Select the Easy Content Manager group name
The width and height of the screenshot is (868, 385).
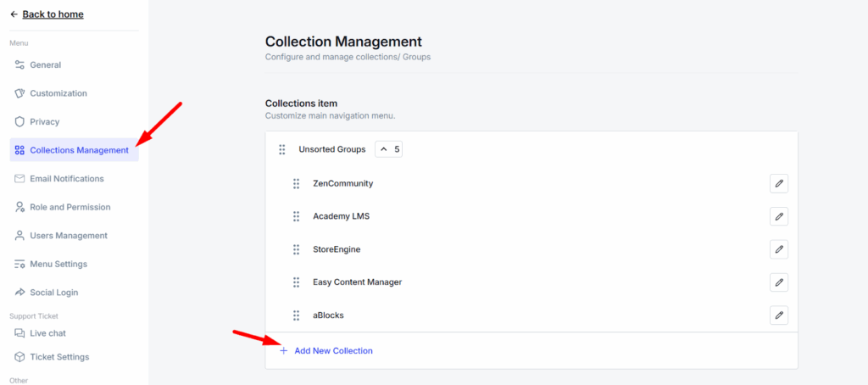357,282
